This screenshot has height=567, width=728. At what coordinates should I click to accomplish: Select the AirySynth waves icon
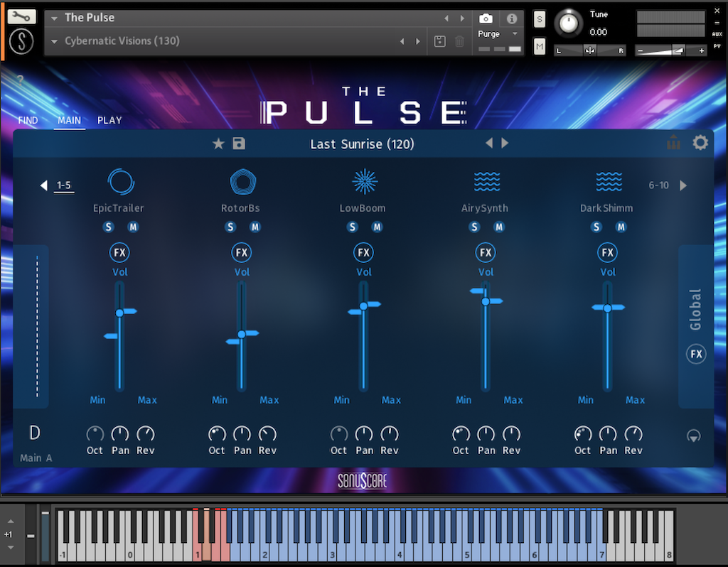tap(487, 181)
